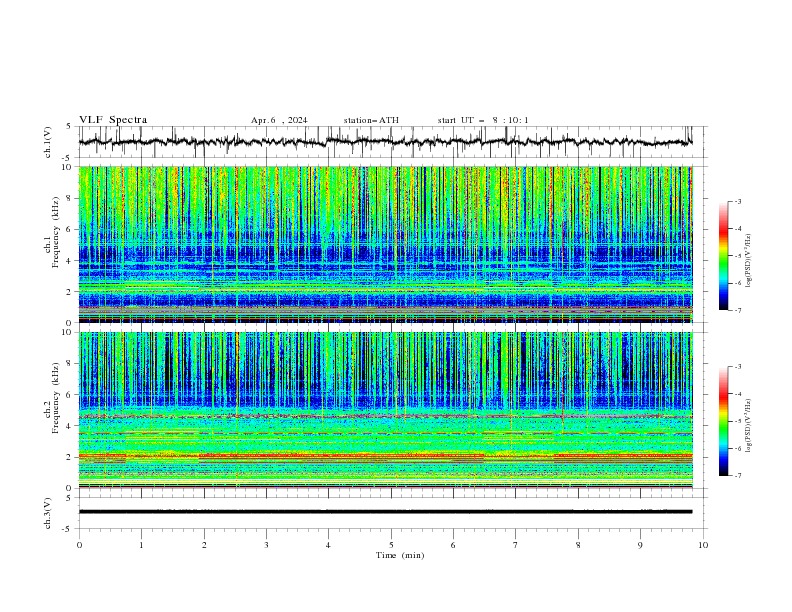Click the ch.1 voltage waveform trace
This screenshot has width=792, height=612.
click(385, 142)
